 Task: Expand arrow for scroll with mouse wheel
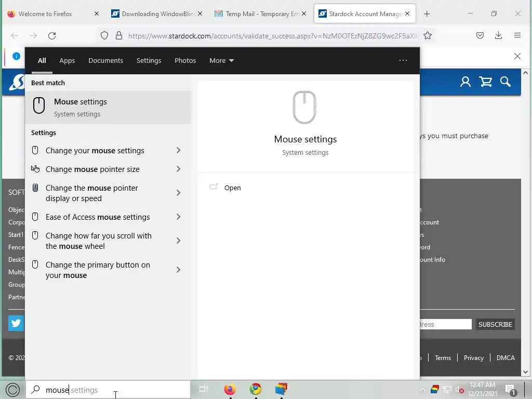point(178,241)
